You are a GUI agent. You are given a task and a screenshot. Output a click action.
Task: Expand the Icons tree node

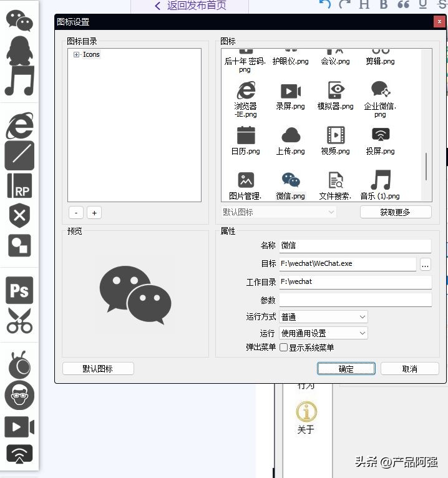click(x=76, y=54)
